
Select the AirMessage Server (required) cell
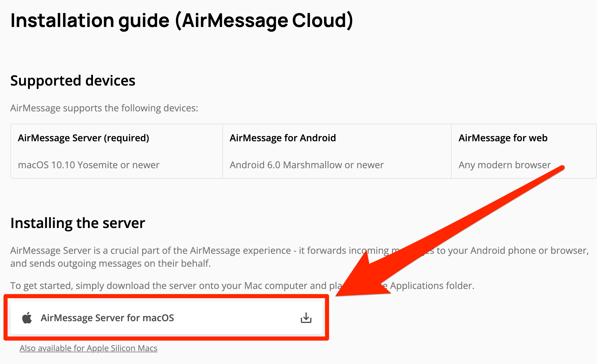pos(117,151)
